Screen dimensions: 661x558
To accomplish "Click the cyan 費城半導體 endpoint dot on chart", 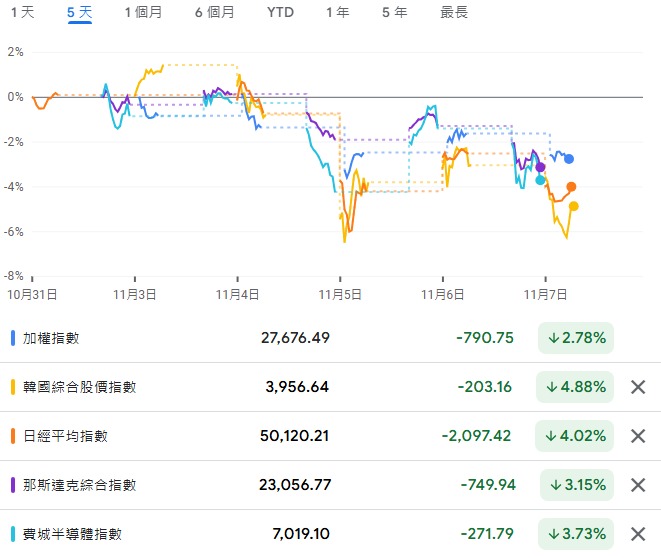I will pos(541,180).
